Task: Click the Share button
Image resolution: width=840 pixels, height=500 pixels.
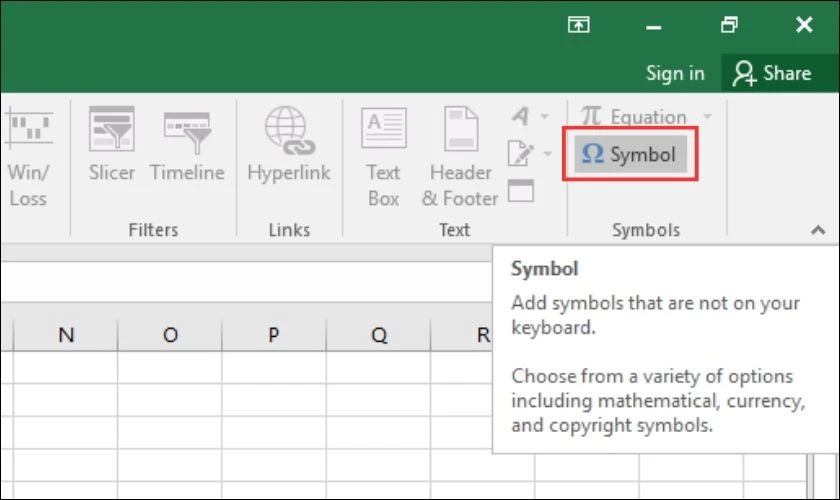Action: coord(772,73)
